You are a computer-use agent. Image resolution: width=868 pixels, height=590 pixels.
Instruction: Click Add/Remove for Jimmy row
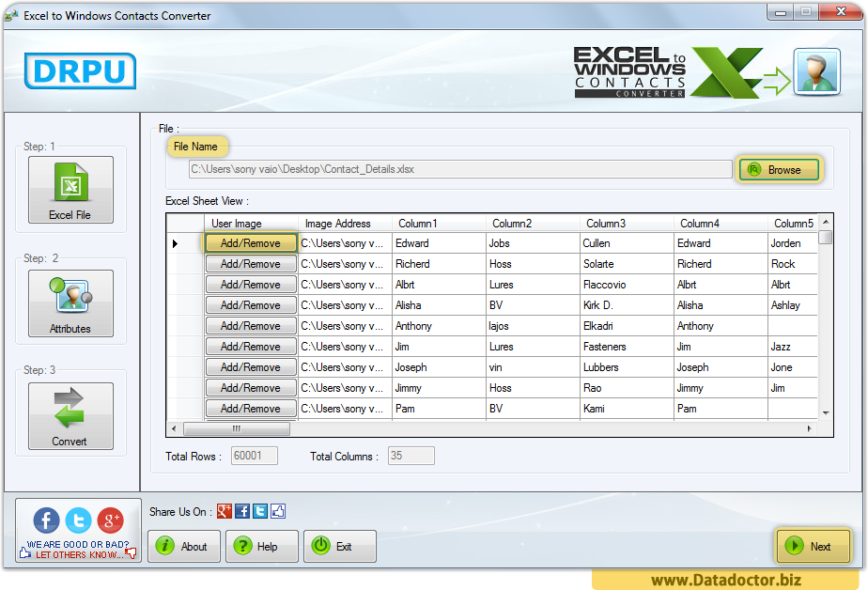click(251, 388)
